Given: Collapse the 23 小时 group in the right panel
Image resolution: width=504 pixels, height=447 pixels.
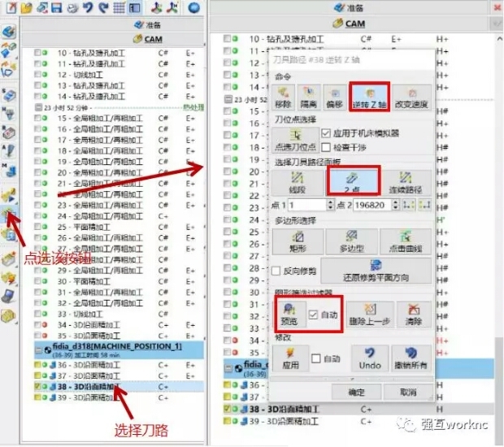Looking at the screenshot, I should [x=228, y=99].
